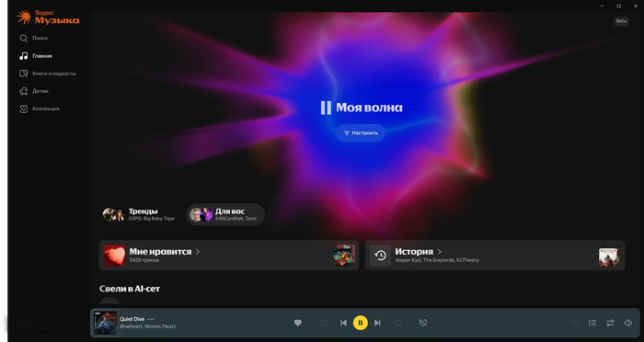This screenshot has height=342, width=644.
Task: Open artist Øneheart, Atomic Heart link
Action: point(147,326)
